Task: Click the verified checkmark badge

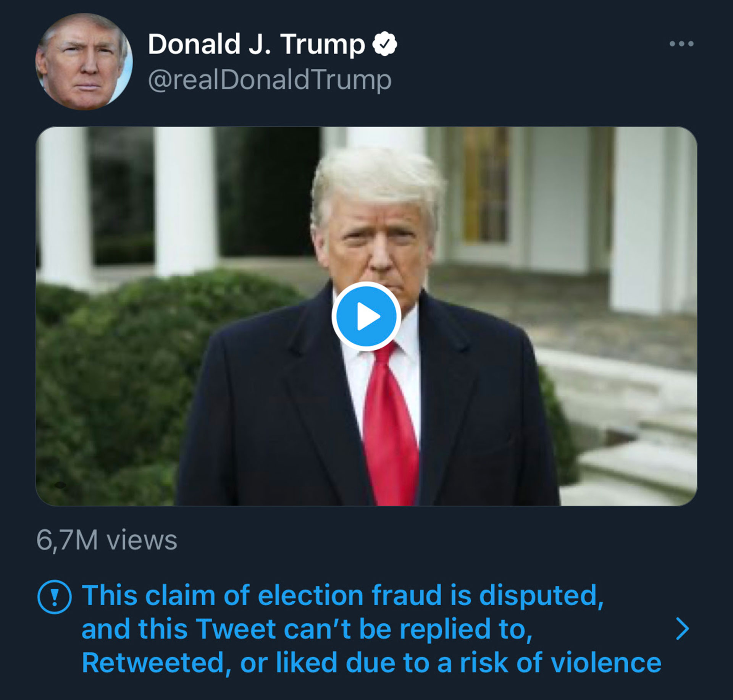Action: pyautogui.click(x=384, y=44)
